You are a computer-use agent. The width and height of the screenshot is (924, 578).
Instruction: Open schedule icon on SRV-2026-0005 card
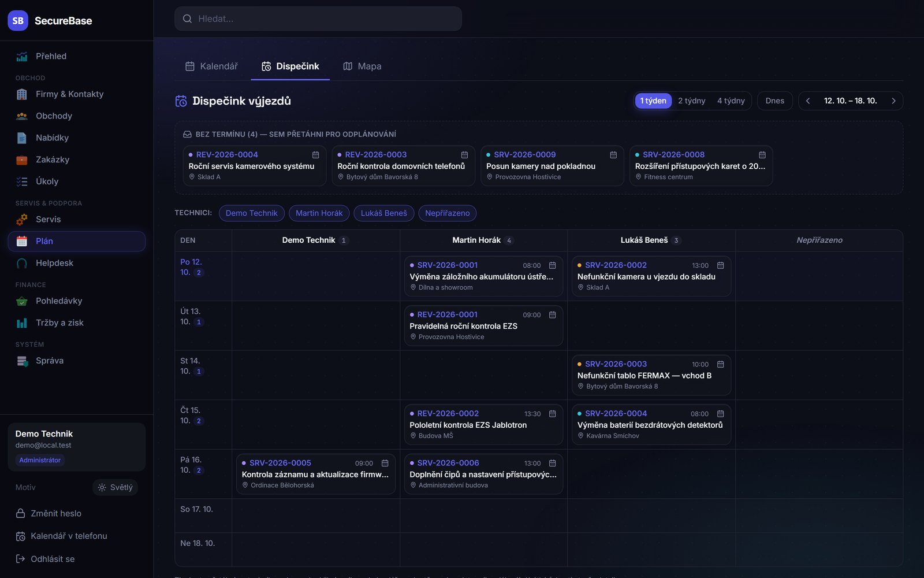coord(385,463)
